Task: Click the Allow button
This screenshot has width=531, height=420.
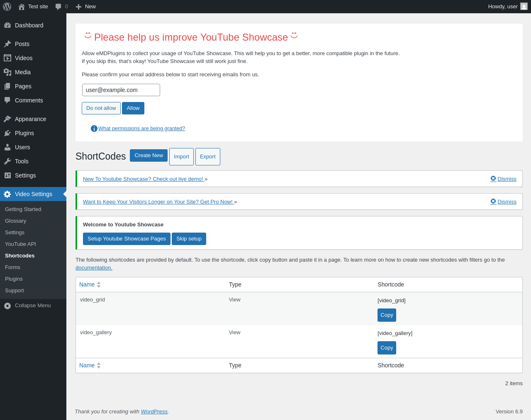Action: [133, 108]
